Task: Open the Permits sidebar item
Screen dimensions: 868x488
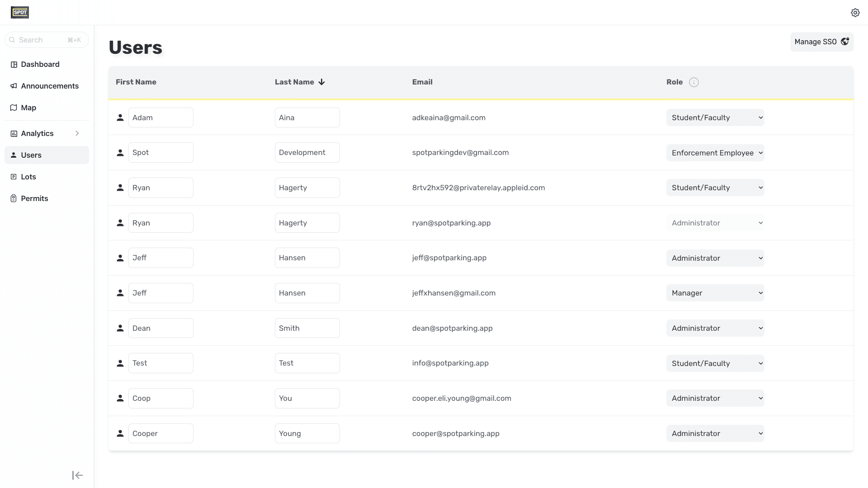Action: coord(34,198)
